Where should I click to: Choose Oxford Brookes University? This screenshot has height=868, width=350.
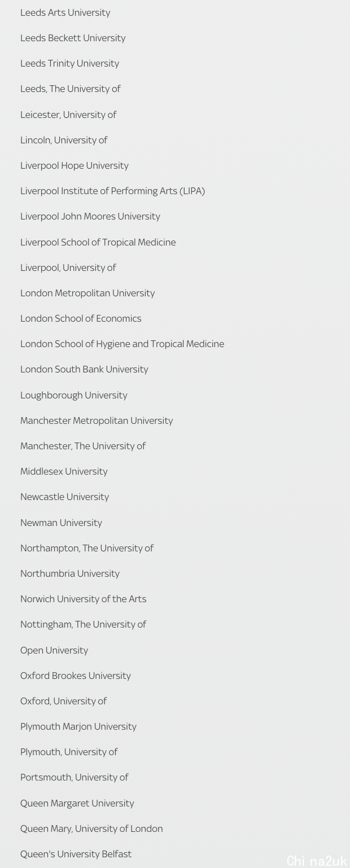pos(76,676)
